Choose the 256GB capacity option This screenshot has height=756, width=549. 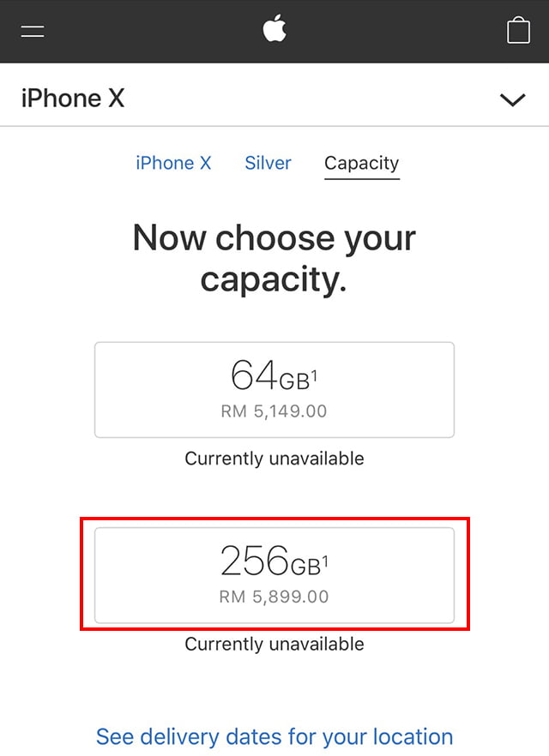coord(274,575)
